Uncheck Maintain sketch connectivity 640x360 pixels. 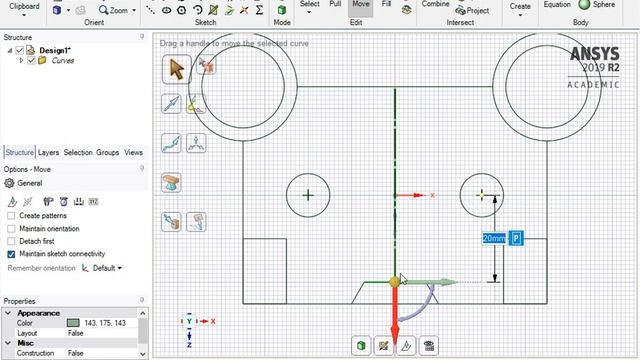(11, 254)
